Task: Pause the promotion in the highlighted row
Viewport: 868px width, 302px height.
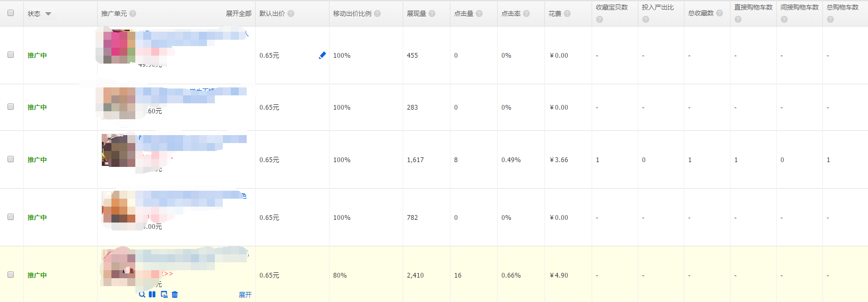Action: coord(152,295)
